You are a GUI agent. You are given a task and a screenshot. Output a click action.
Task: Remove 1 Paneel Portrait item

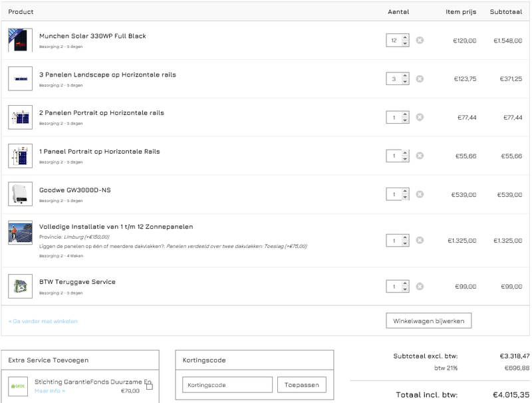point(420,156)
